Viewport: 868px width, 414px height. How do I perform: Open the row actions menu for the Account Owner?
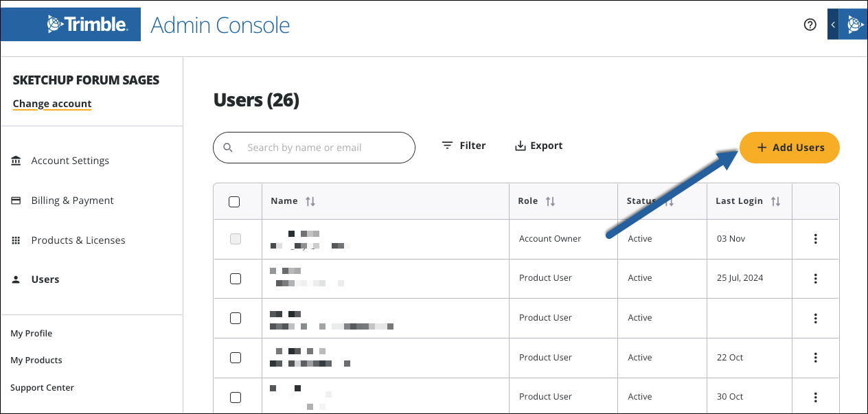click(815, 239)
